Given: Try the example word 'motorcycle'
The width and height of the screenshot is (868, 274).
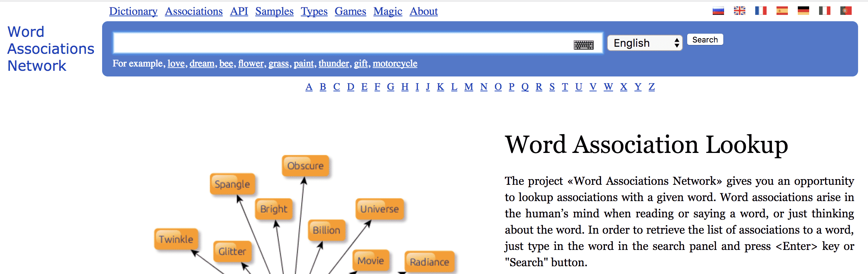Looking at the screenshot, I should (395, 63).
